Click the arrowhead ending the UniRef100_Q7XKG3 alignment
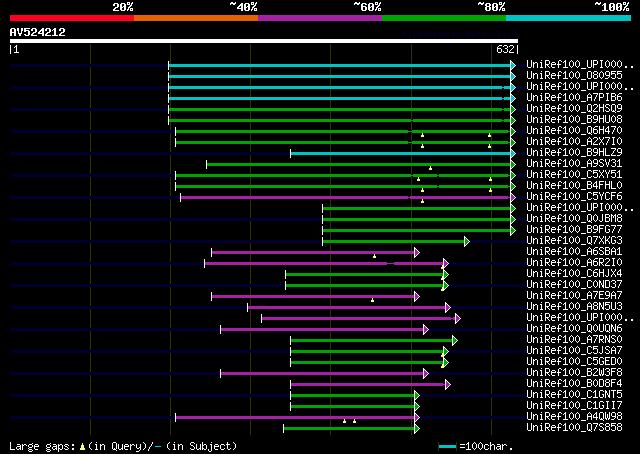 [x=467, y=242]
